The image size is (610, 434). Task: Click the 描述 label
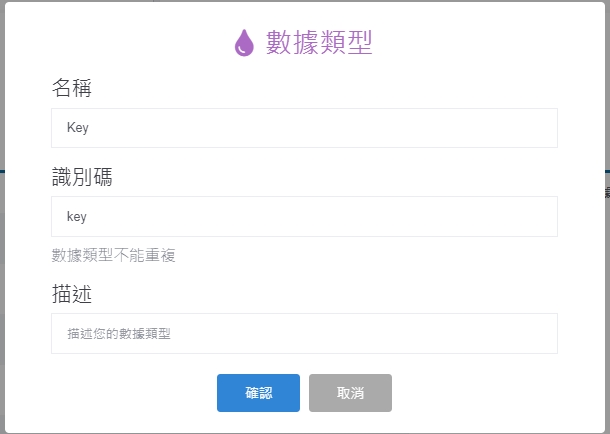point(72,294)
